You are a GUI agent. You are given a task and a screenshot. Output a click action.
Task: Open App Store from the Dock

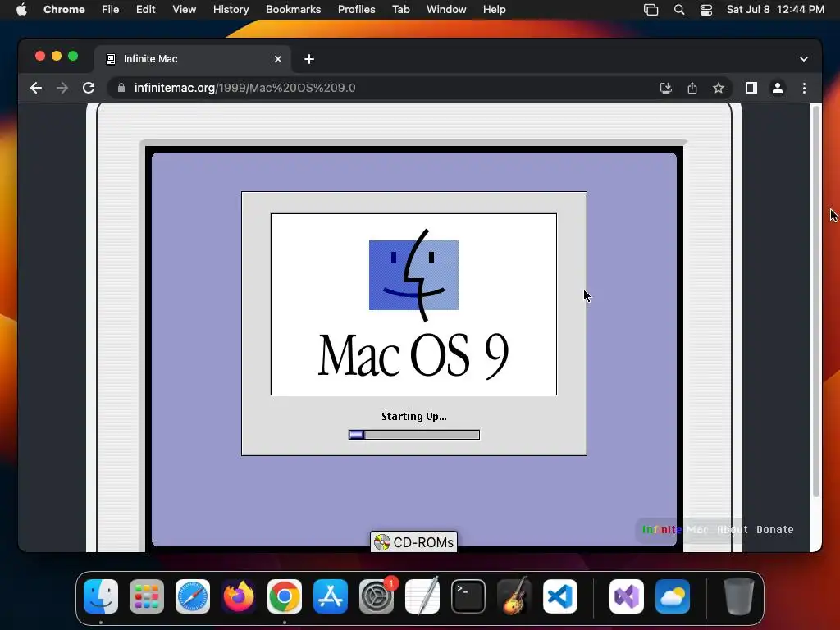click(x=331, y=596)
